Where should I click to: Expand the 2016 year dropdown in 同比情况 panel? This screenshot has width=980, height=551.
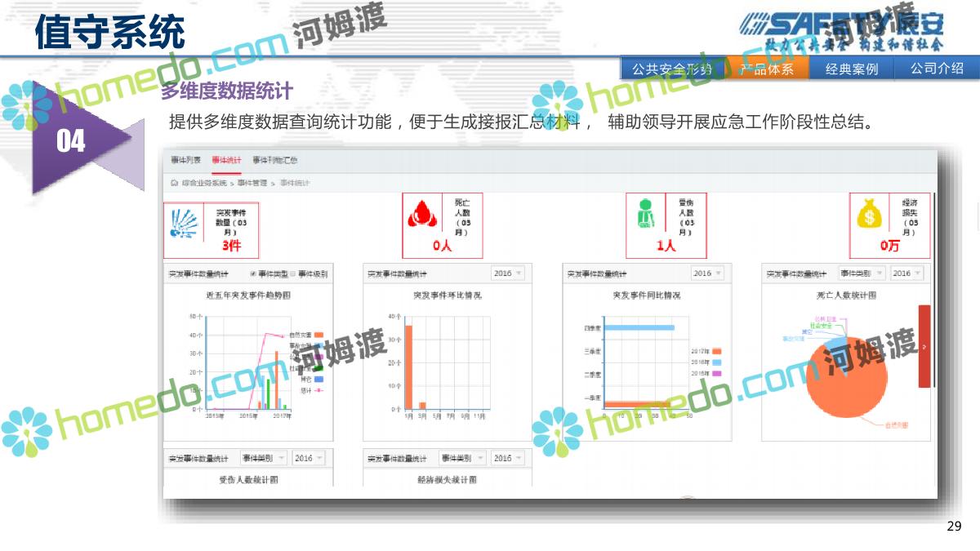[x=707, y=273]
